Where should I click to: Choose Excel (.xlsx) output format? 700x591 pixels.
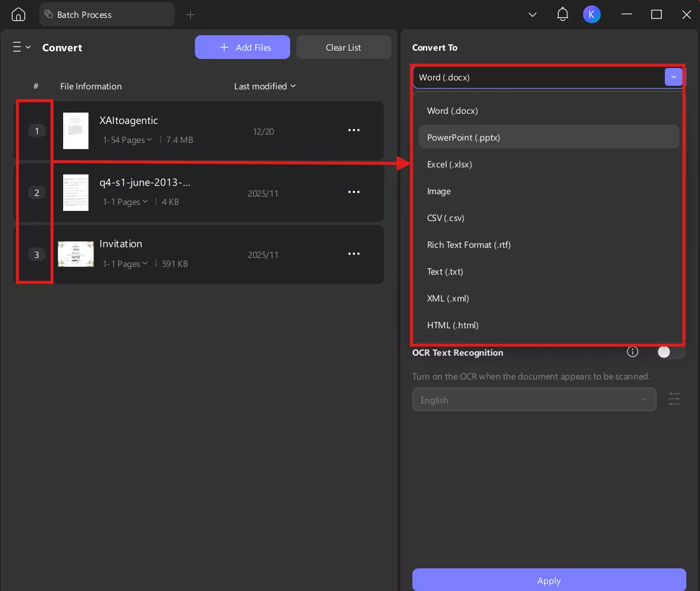[449, 164]
